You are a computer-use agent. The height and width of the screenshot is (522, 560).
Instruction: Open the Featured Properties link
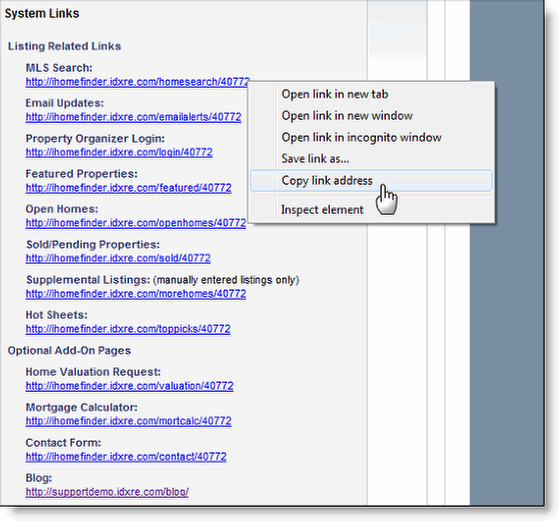coord(128,188)
